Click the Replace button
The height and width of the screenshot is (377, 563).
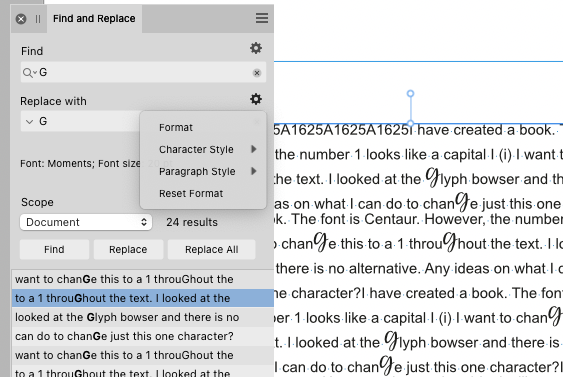click(x=128, y=250)
